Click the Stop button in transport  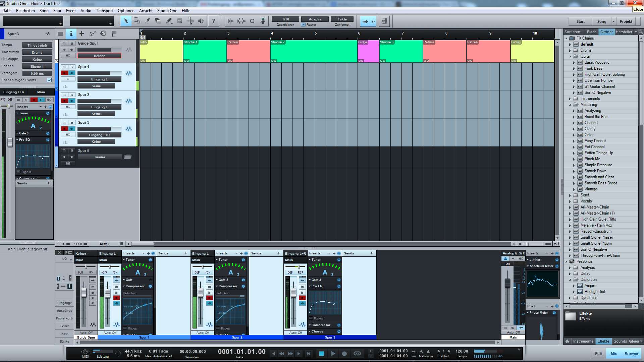321,353
